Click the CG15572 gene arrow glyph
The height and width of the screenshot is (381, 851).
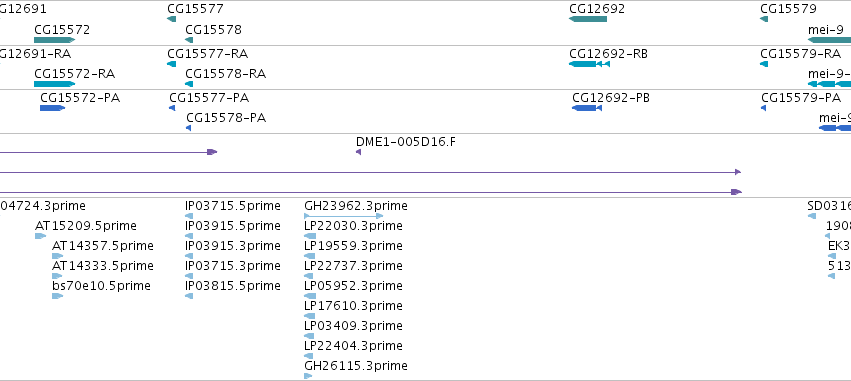click(x=54, y=40)
